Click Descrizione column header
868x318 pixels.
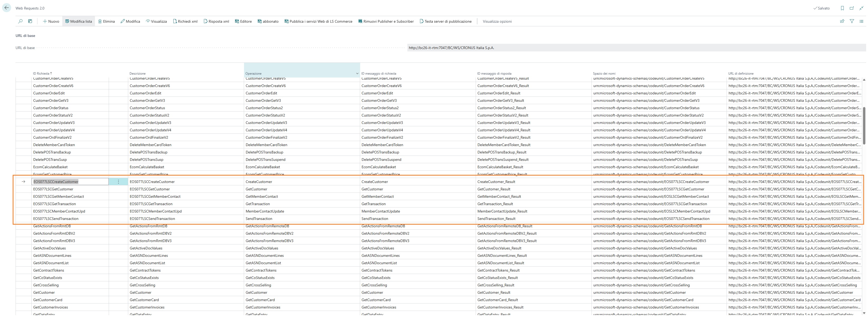137,74
